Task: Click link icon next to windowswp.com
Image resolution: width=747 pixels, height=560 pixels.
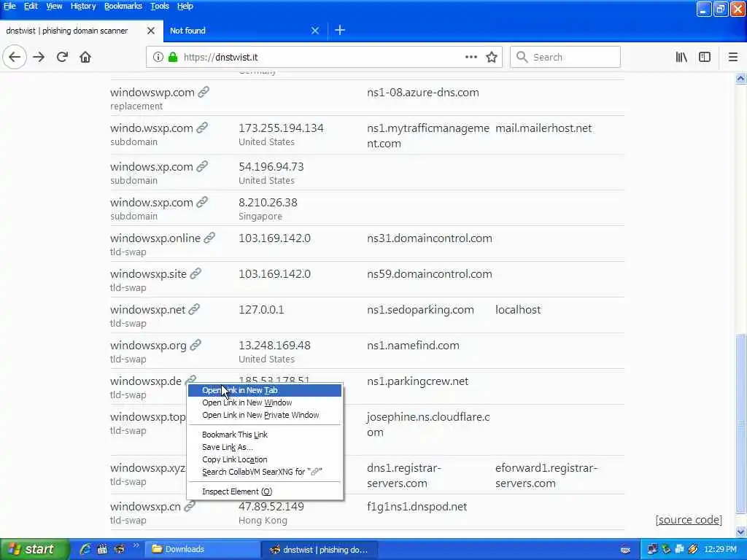Action: coord(204,92)
